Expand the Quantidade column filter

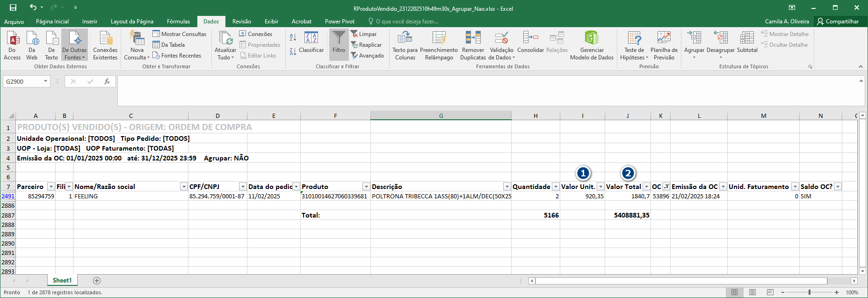coord(556,187)
